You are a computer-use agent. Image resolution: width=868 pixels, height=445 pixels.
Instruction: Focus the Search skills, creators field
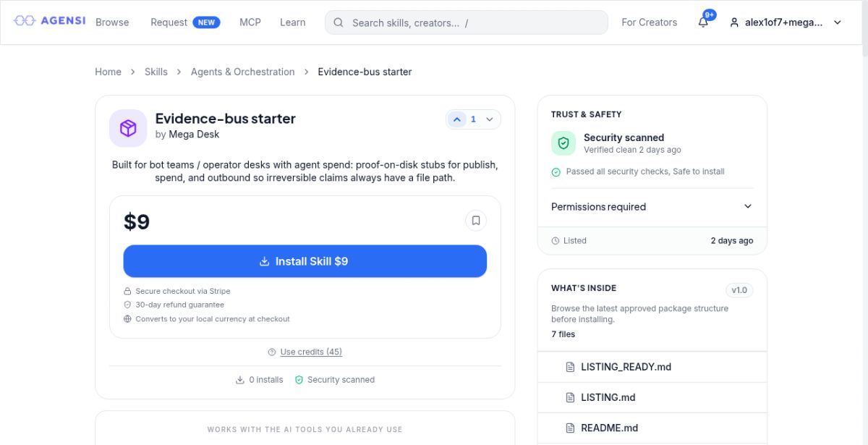click(467, 22)
